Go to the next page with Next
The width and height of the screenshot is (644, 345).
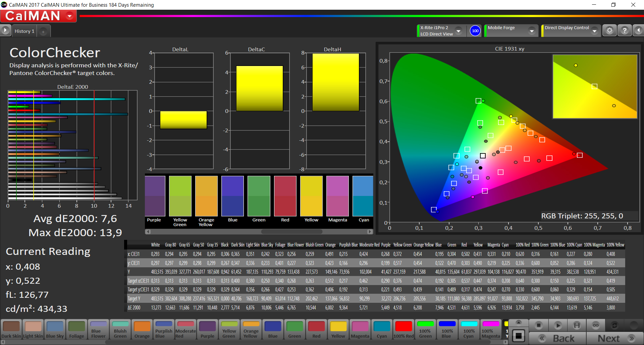click(x=615, y=338)
